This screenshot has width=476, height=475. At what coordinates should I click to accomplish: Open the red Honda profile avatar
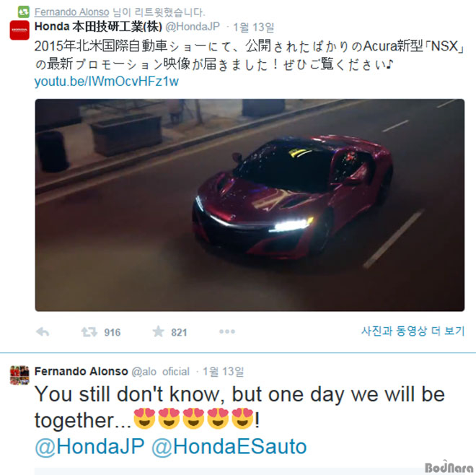click(19, 30)
